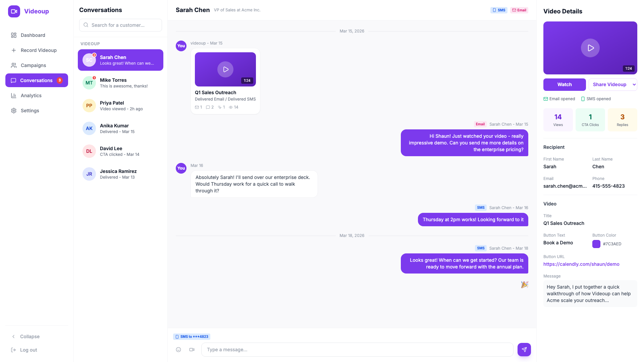Toggle the Email channel badge in header
This screenshot has width=644, height=362.
[519, 10]
